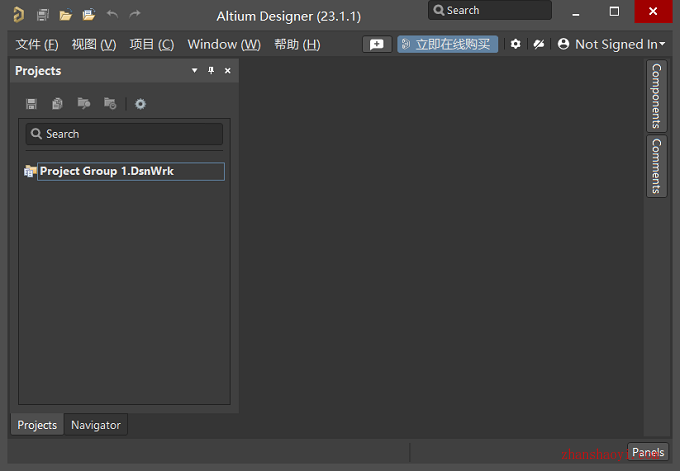
Task: Open Projects panel settings gear
Action: pos(140,104)
